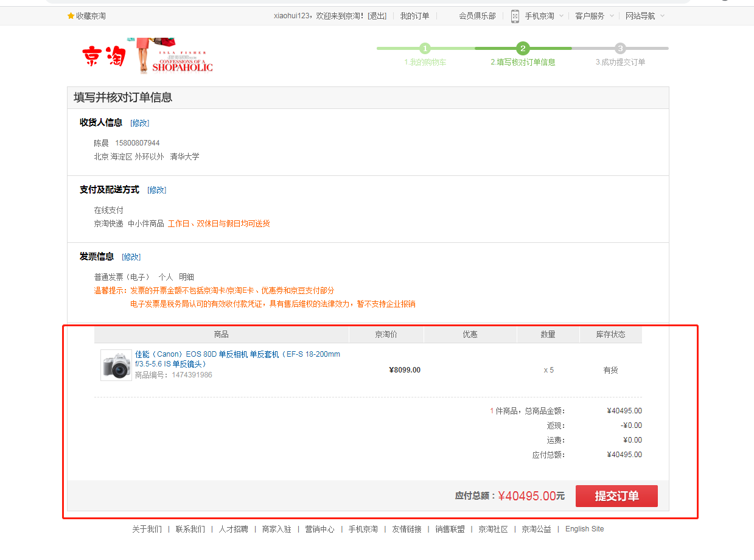Image resolution: width=754 pixels, height=560 pixels.
Task: Click the stock status 有货
Action: point(610,369)
